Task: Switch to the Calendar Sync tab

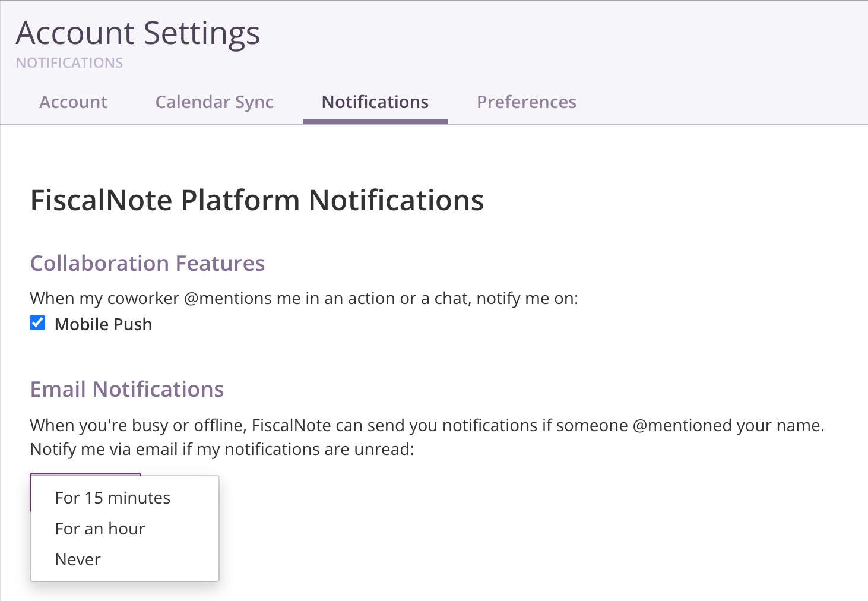Action: 214,102
